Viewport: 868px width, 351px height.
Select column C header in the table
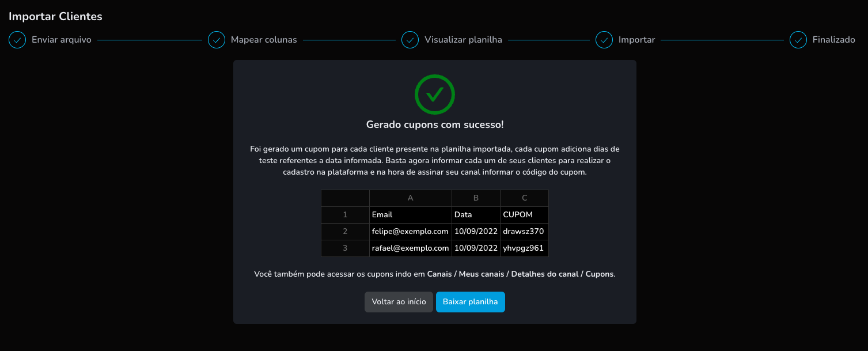tap(525, 198)
